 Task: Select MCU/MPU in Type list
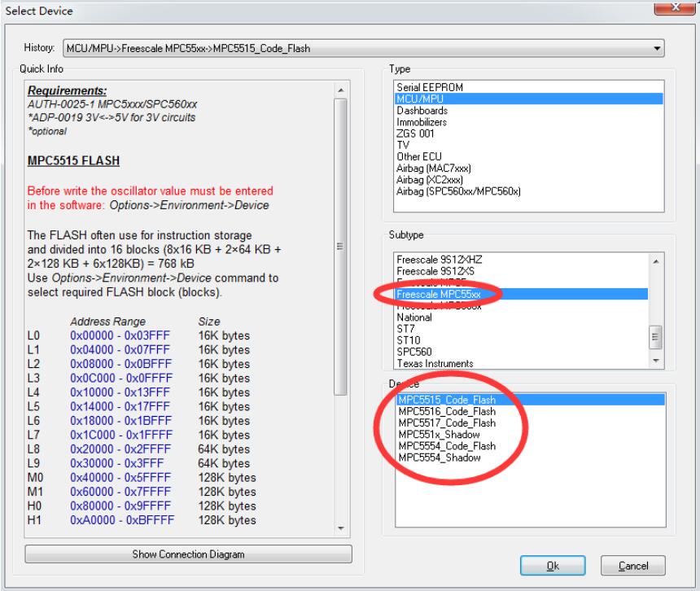pos(528,98)
